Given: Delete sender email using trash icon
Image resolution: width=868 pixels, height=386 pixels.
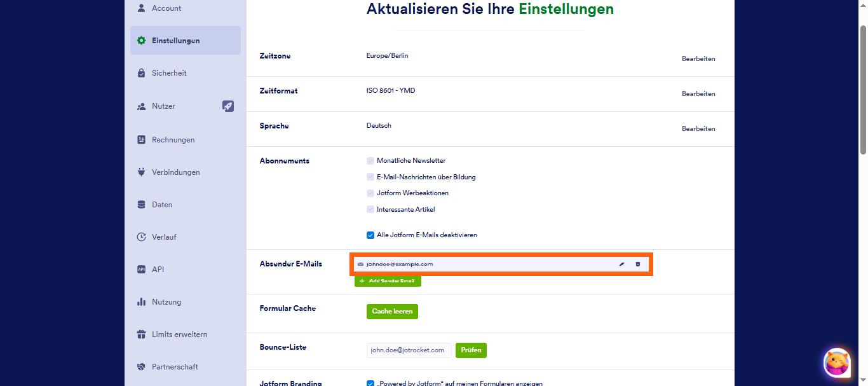Looking at the screenshot, I should (638, 264).
